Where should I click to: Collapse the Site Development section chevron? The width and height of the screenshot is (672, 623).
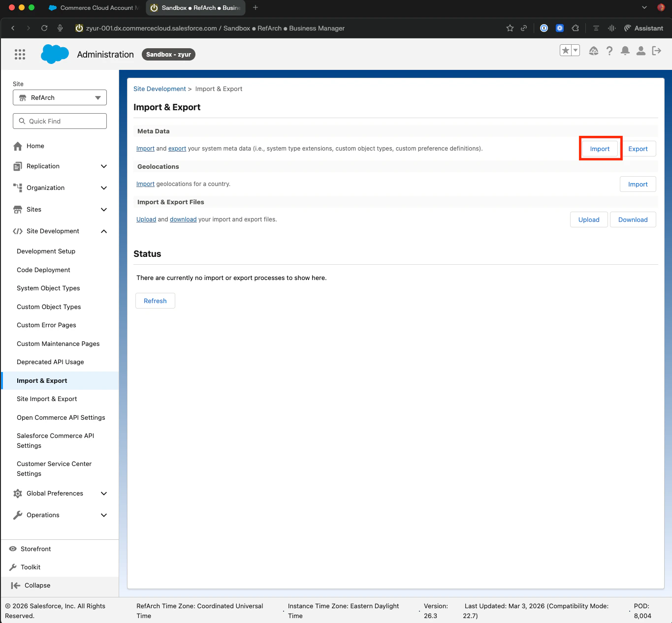tap(104, 231)
